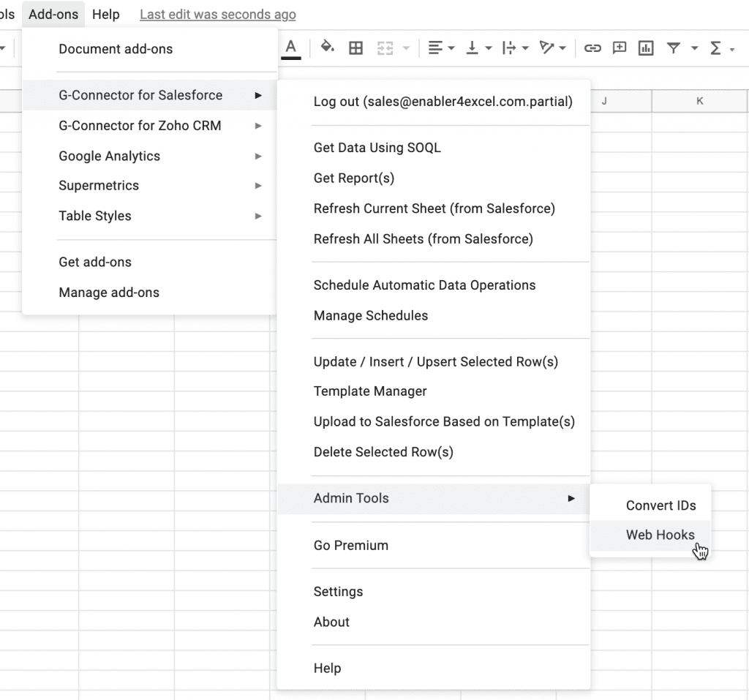This screenshot has width=749, height=700.
Task: Create a filter using the filter icon
Action: coord(673,48)
